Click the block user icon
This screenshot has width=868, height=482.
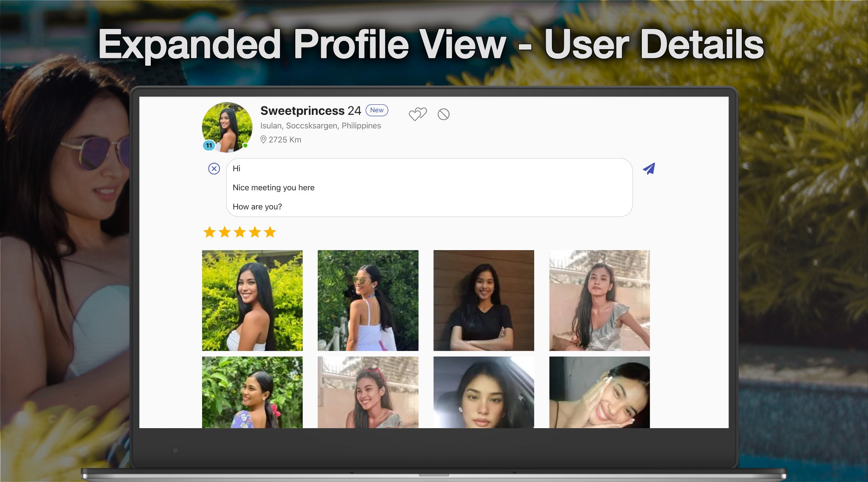[x=443, y=114]
